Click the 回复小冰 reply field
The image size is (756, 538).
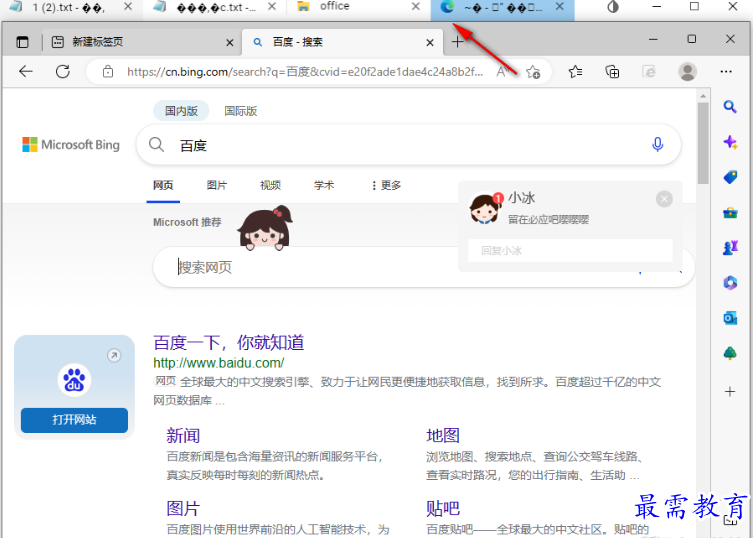click(570, 251)
